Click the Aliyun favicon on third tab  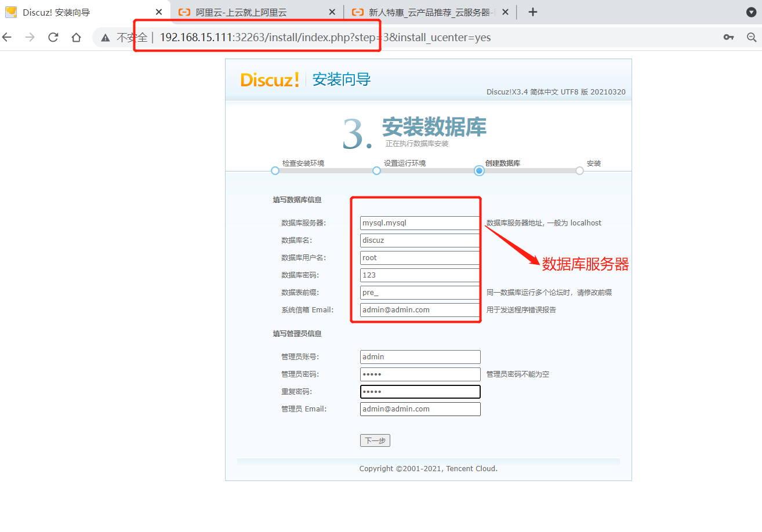pyautogui.click(x=358, y=12)
